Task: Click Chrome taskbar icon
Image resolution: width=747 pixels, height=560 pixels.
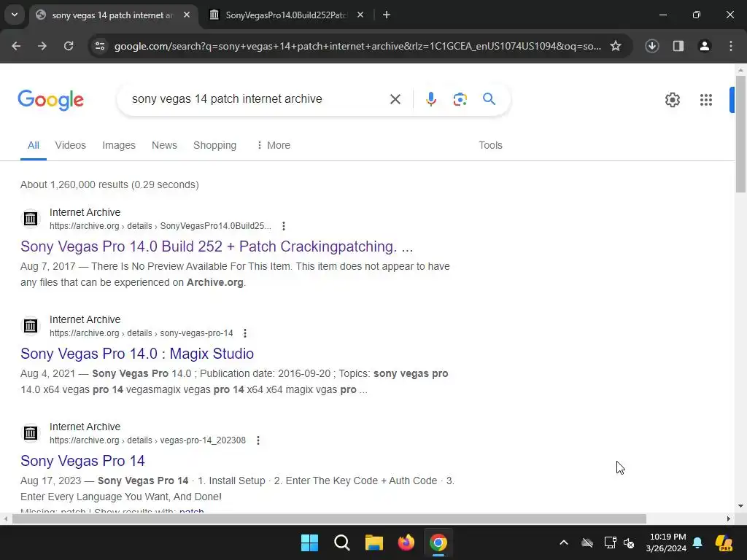Action: pos(438,542)
